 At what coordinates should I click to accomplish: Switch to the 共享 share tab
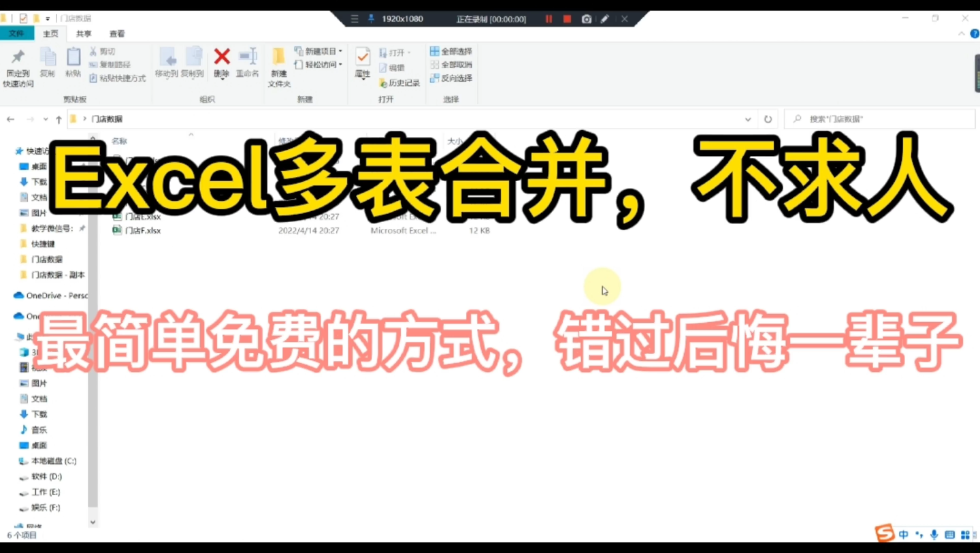point(84,33)
